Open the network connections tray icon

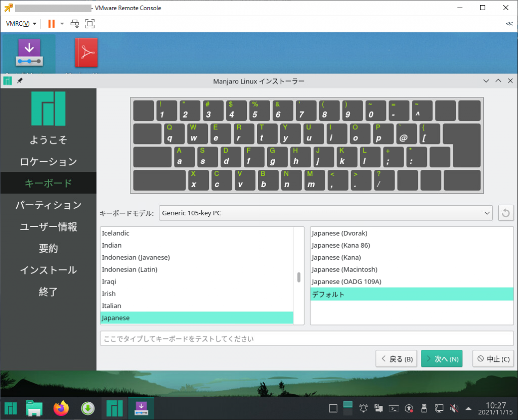(x=439, y=409)
